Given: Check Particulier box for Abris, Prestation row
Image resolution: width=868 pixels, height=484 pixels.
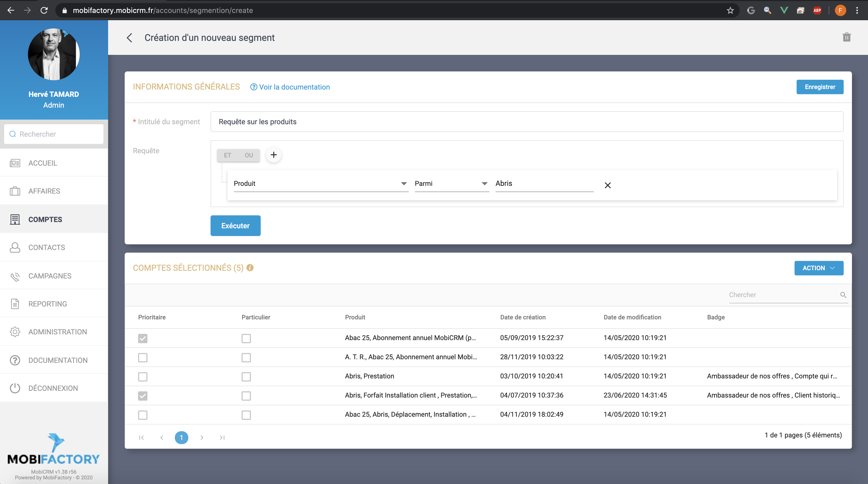Looking at the screenshot, I should 246,376.
